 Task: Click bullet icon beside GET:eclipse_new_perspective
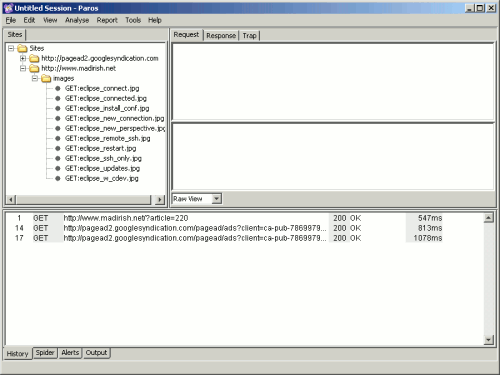pos(58,128)
